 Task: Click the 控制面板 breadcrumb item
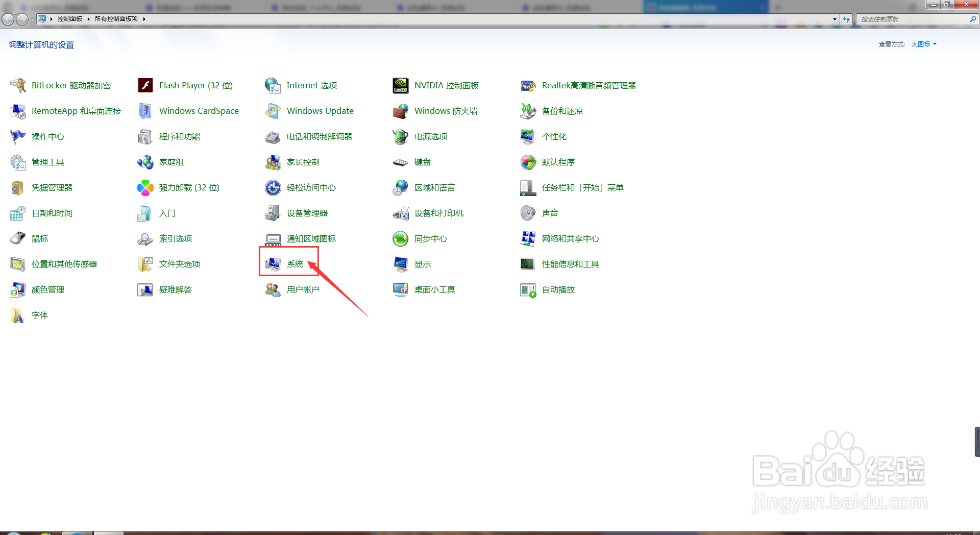coord(70,19)
